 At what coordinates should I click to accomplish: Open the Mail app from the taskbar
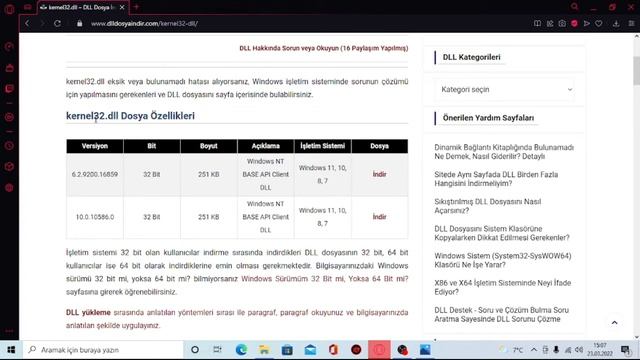coord(310,350)
